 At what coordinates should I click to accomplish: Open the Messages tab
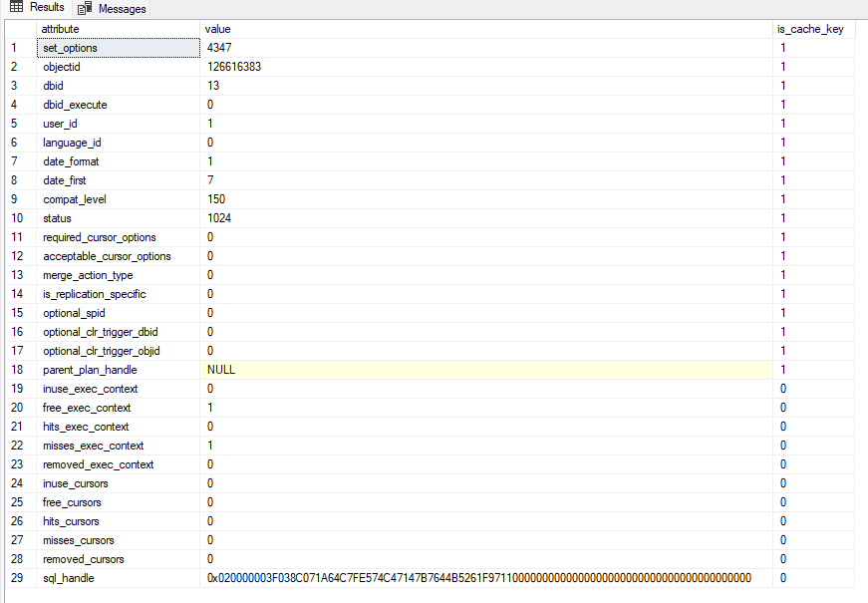(112, 8)
